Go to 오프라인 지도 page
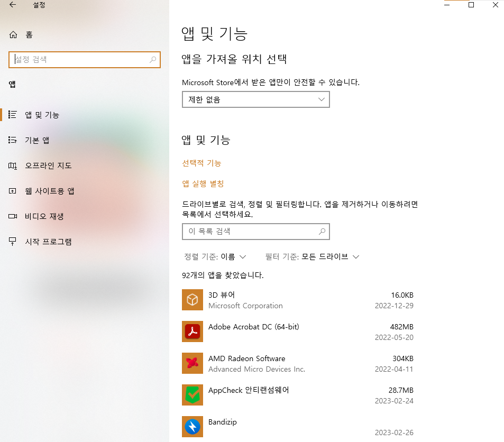Screen dimensions: 504x442 (48, 165)
